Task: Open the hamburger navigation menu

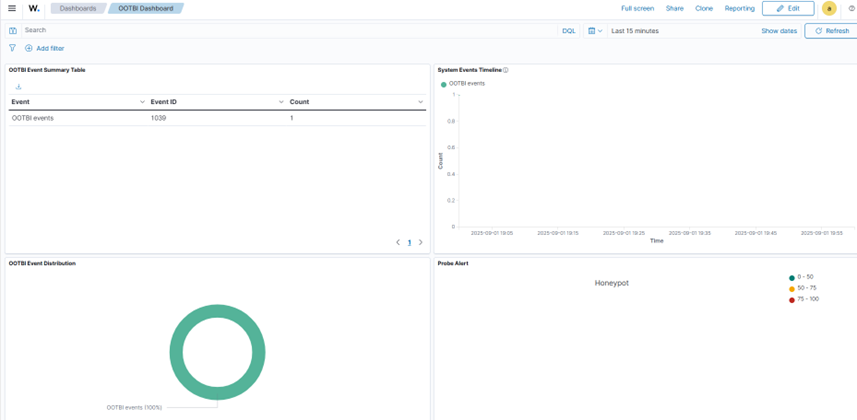Action: pos(12,8)
